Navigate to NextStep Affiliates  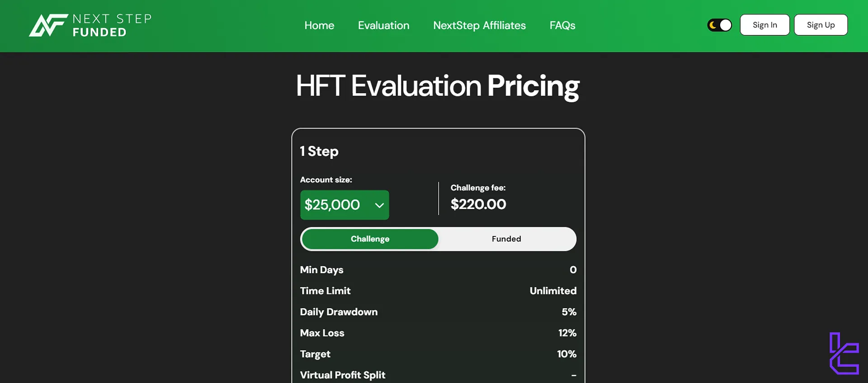[x=479, y=25]
